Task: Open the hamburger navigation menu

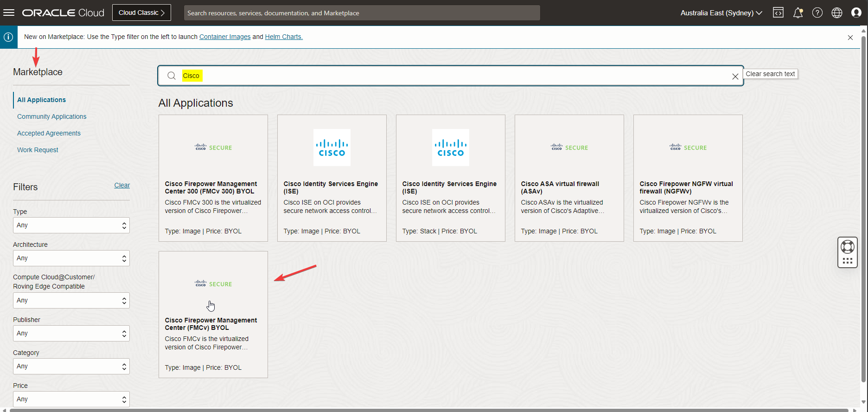Action: 9,13
